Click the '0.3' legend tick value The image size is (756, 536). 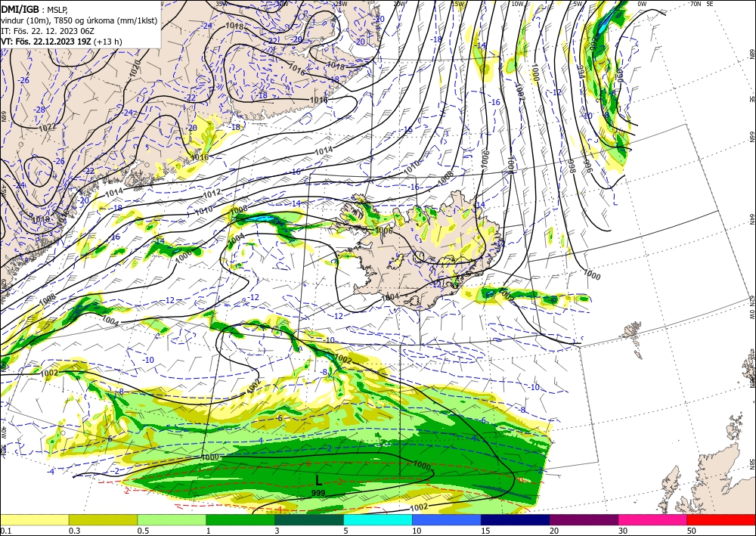pyautogui.click(x=74, y=531)
